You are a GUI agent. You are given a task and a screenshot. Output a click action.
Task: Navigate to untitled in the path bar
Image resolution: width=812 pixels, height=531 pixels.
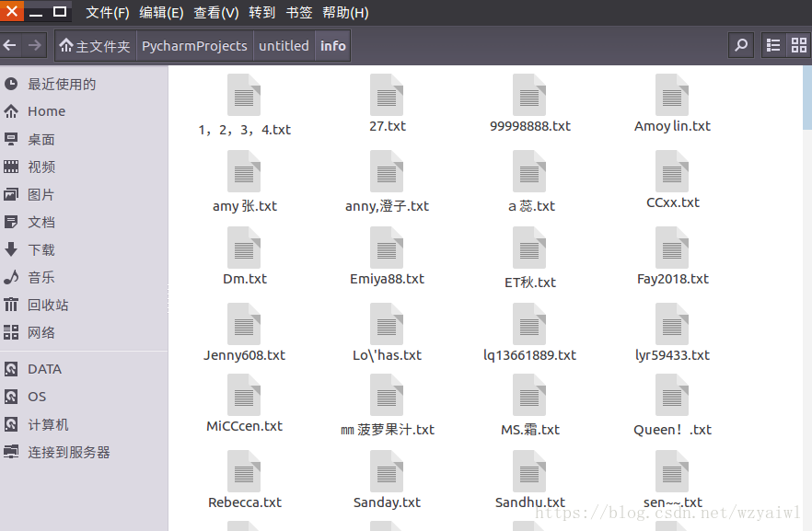pos(284,45)
